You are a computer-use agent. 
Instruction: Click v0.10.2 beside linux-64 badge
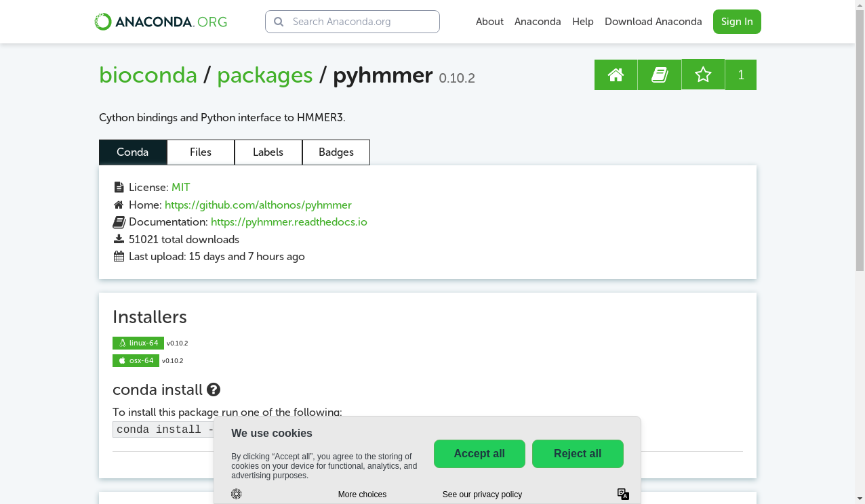click(x=177, y=343)
